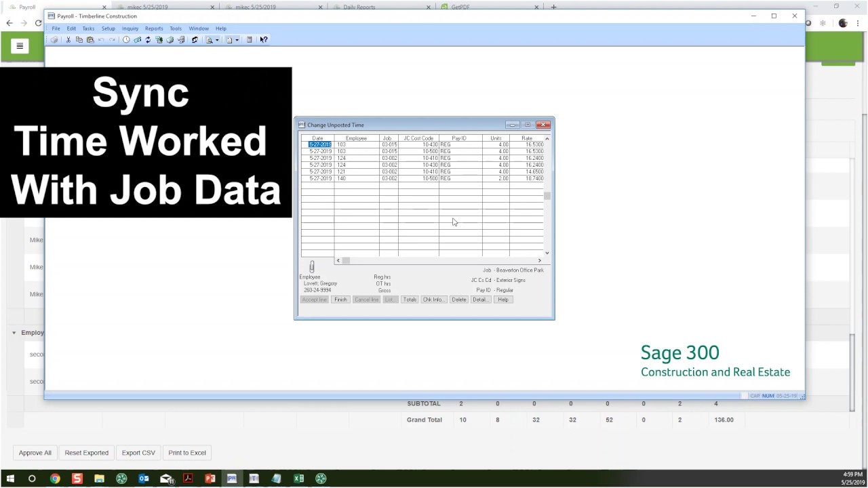Click employee cell 140
Screen dimensions: 868x488
click(356, 179)
